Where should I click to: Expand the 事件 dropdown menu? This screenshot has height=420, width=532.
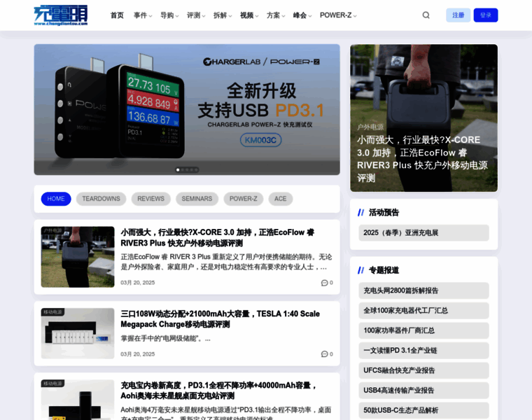click(x=142, y=15)
